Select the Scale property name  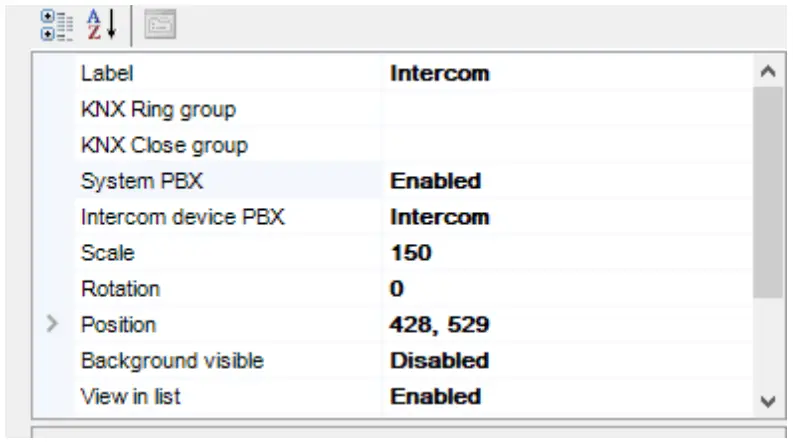[x=107, y=253]
